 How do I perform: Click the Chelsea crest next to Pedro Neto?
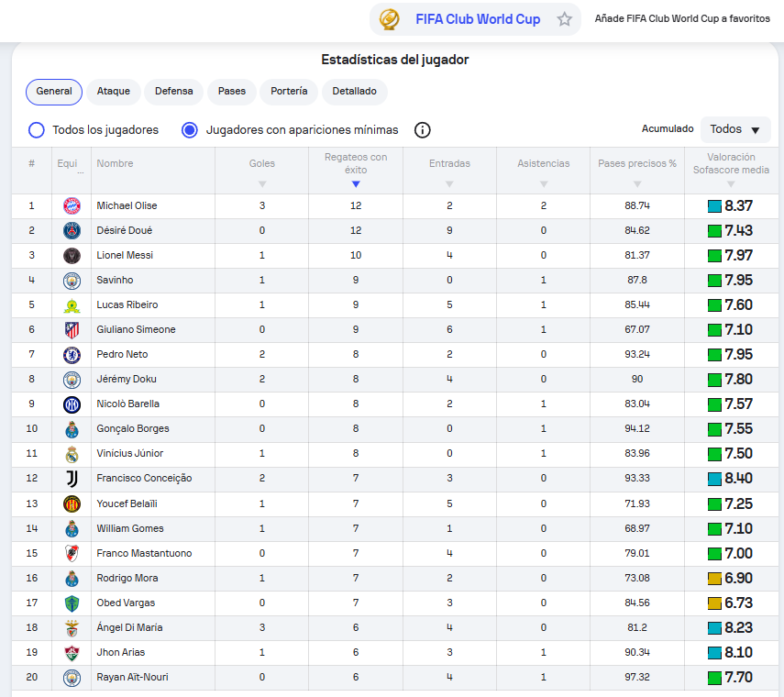(x=72, y=355)
